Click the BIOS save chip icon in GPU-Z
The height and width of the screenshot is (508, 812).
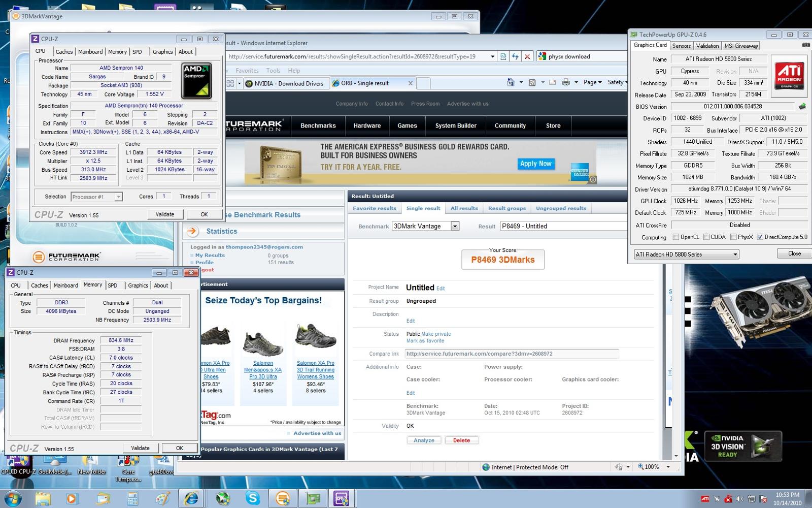click(x=802, y=107)
